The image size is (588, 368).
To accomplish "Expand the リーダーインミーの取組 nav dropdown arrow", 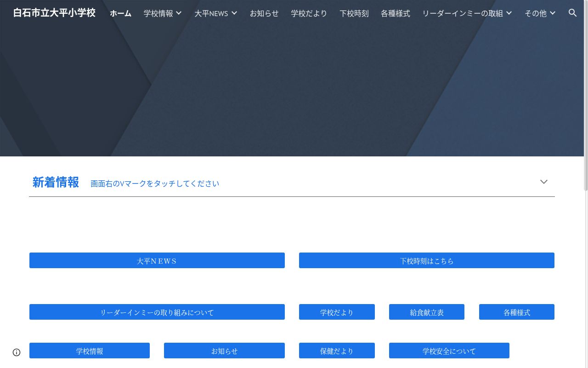I will pos(509,13).
